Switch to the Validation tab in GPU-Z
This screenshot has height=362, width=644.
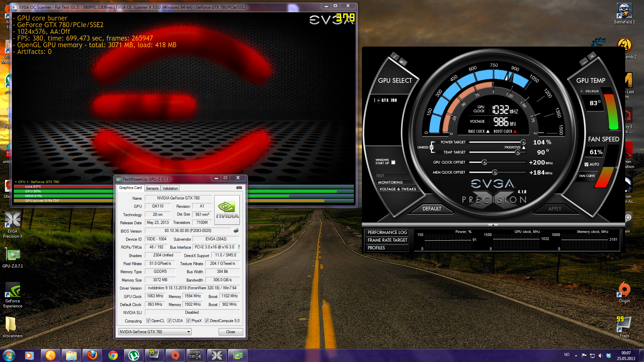coord(170,188)
